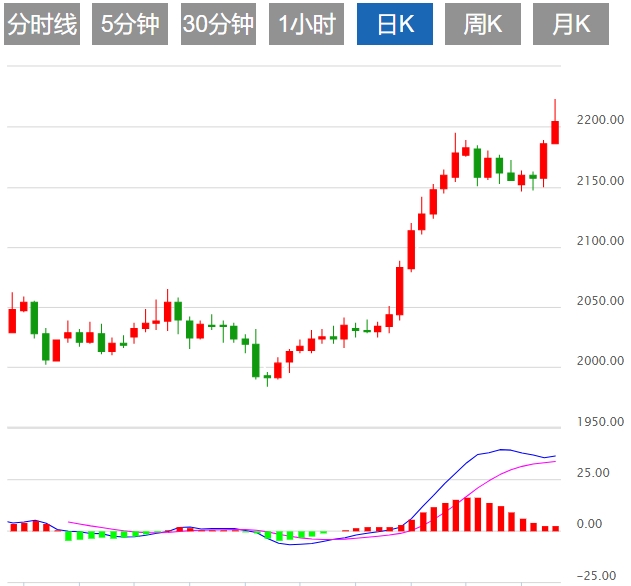Click the -25.00 MACD axis label
The width and height of the screenshot is (631, 586).
(600, 575)
